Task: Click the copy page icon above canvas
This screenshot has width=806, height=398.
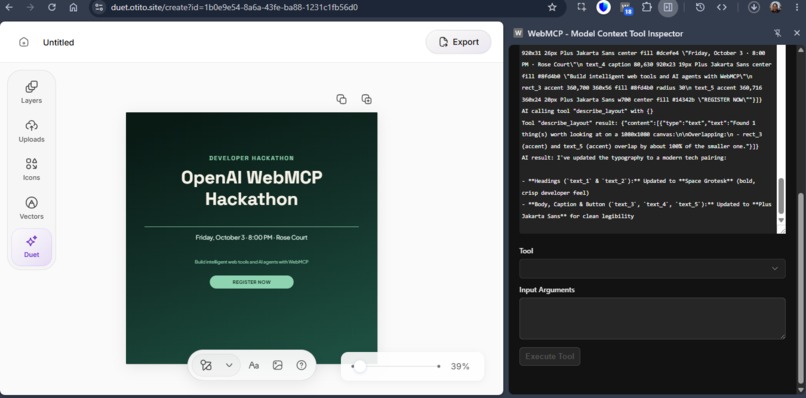Action: [341, 99]
